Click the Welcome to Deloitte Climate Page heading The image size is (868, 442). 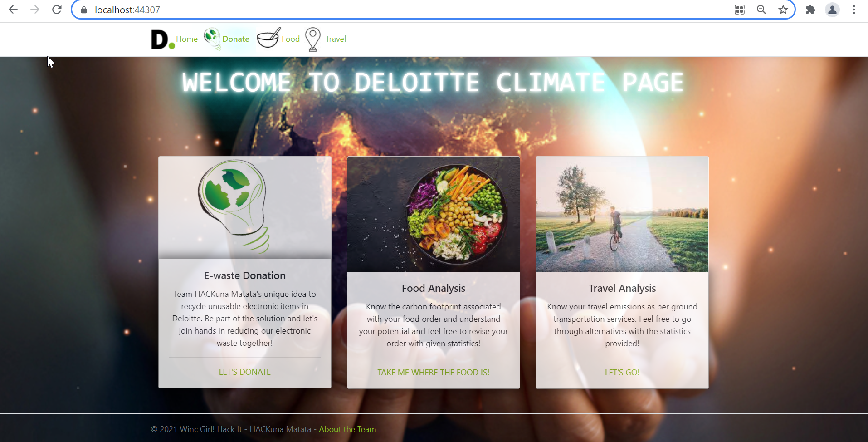coord(433,83)
